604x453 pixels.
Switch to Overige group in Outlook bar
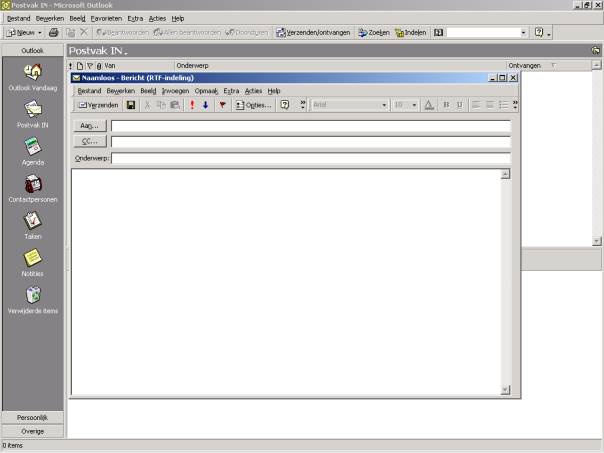pos(33,431)
